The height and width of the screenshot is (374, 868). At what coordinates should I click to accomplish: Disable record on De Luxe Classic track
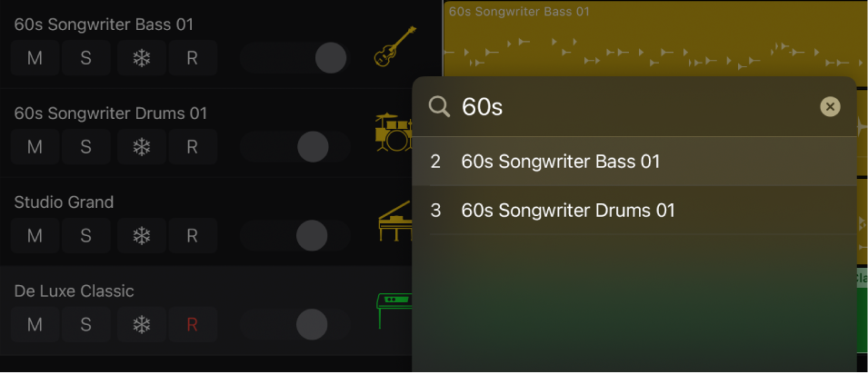192,323
